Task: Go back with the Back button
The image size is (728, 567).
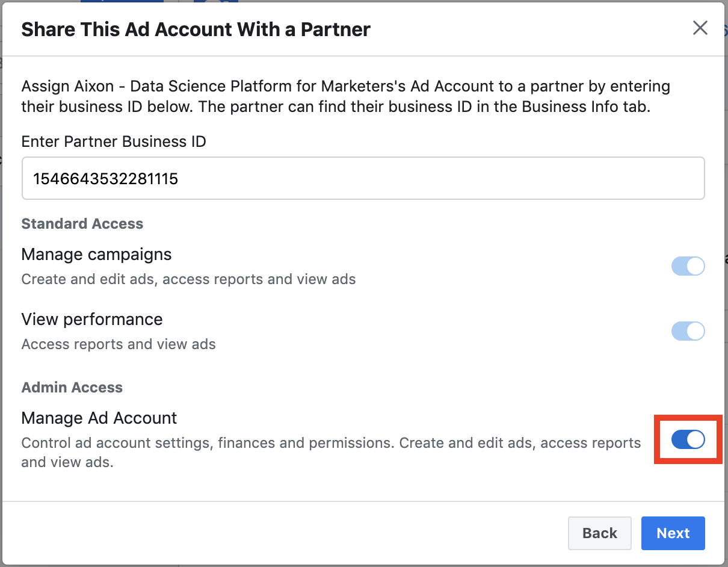Action: pyautogui.click(x=599, y=533)
